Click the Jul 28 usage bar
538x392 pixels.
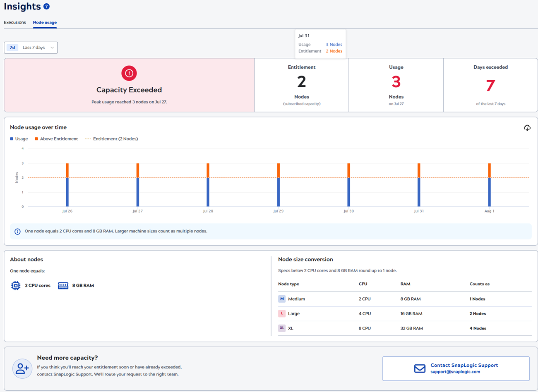[x=208, y=185]
